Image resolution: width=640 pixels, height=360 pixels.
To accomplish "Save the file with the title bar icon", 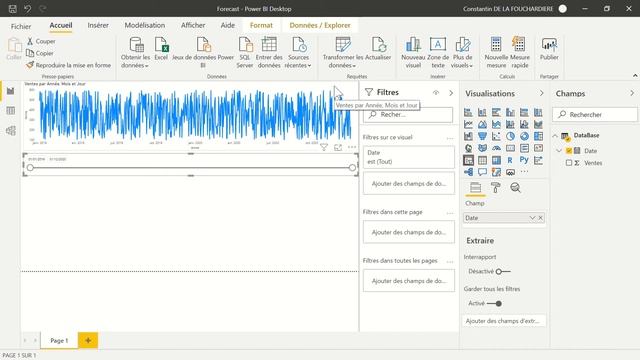I will (x=13, y=9).
